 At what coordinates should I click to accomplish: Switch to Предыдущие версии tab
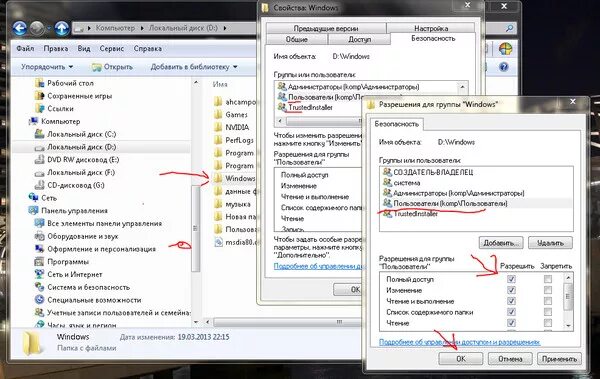pyautogui.click(x=326, y=28)
